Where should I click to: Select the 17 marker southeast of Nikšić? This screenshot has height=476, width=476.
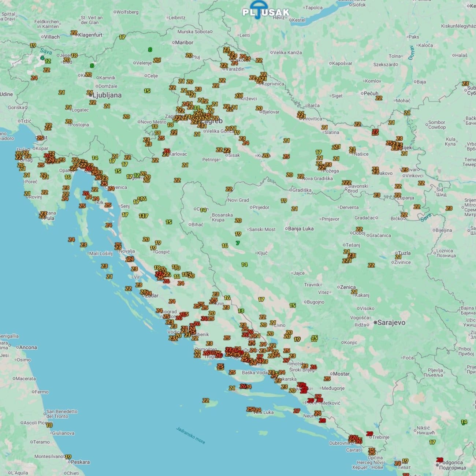432,442
